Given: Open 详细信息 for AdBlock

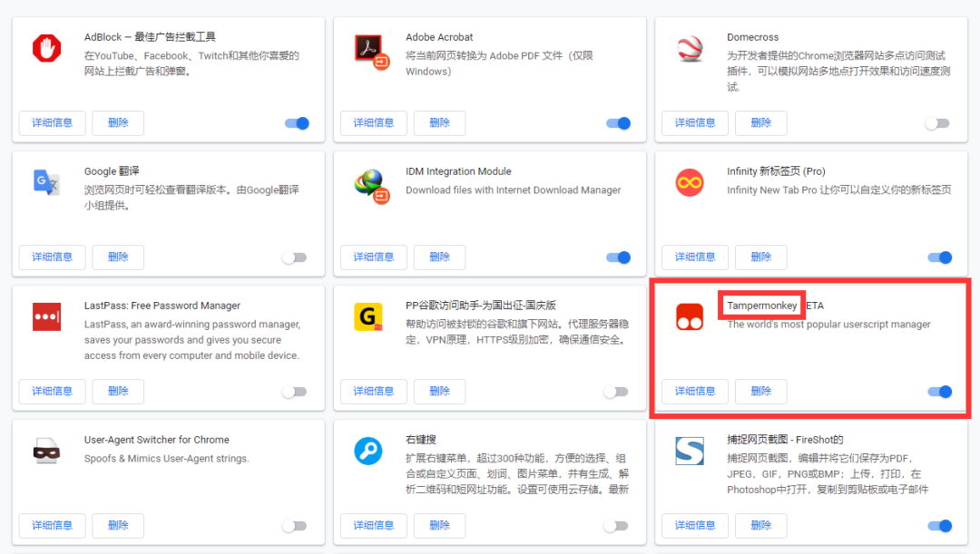Looking at the screenshot, I should (53, 123).
